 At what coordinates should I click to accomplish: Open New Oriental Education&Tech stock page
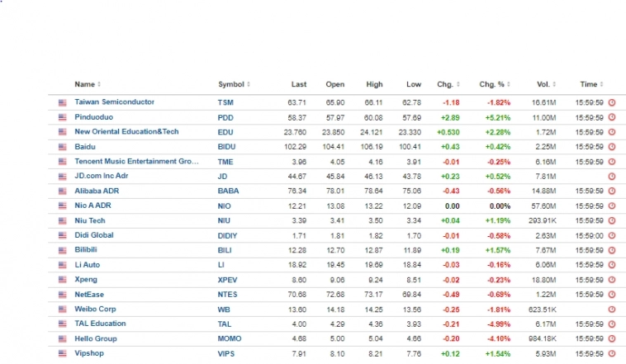point(126,132)
